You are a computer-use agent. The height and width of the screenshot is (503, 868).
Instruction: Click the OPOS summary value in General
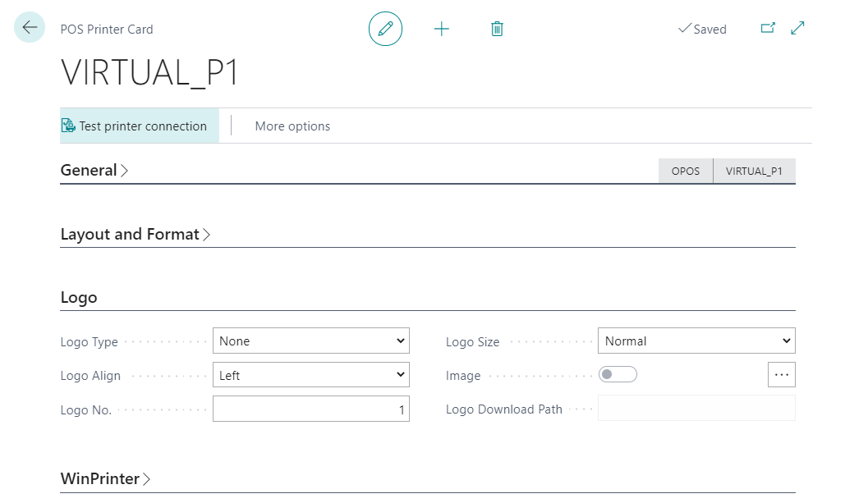(686, 171)
